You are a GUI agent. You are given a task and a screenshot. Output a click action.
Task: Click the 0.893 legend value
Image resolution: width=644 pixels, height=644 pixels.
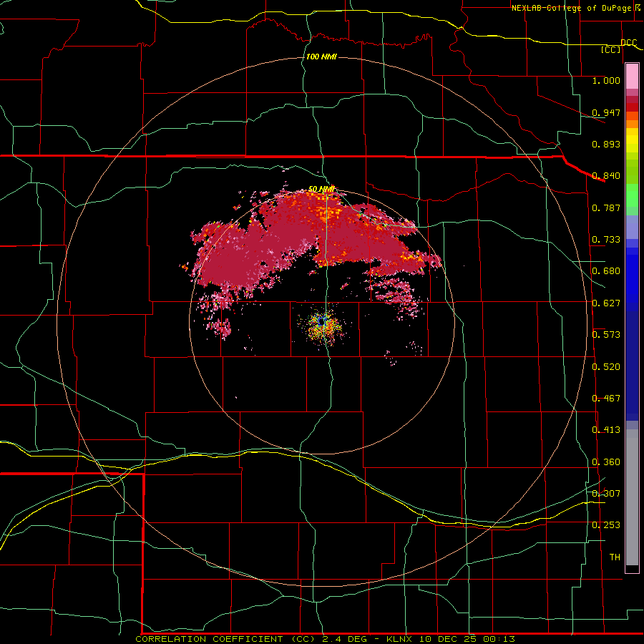click(x=606, y=144)
